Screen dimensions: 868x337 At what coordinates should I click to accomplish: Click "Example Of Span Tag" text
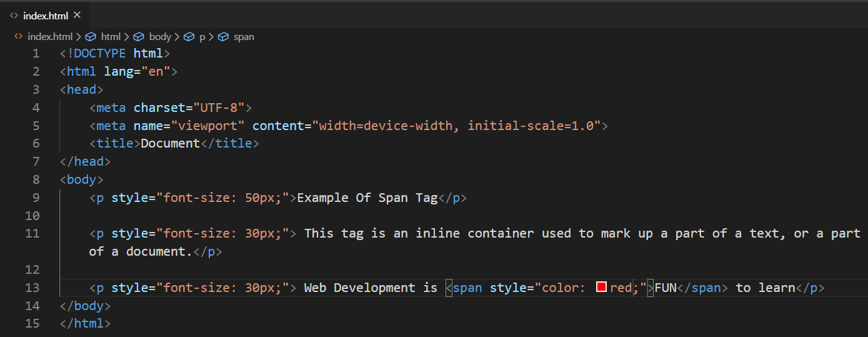coord(367,198)
